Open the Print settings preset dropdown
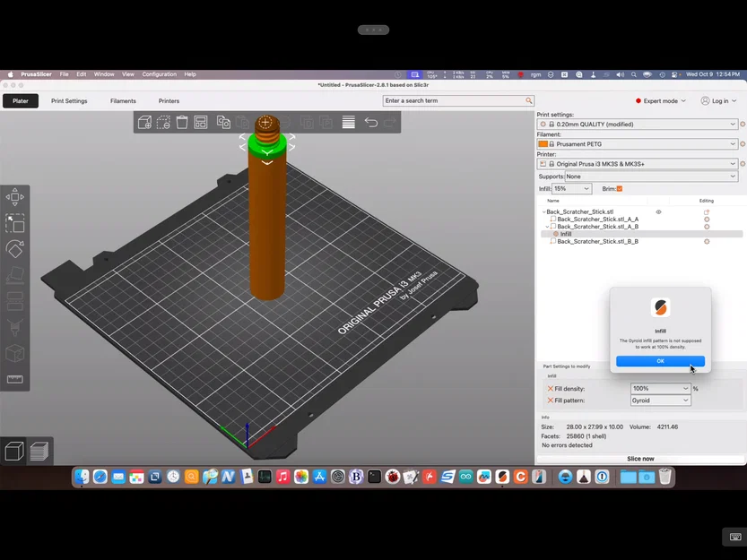Image resolution: width=747 pixels, height=560 pixels. pyautogui.click(x=638, y=124)
